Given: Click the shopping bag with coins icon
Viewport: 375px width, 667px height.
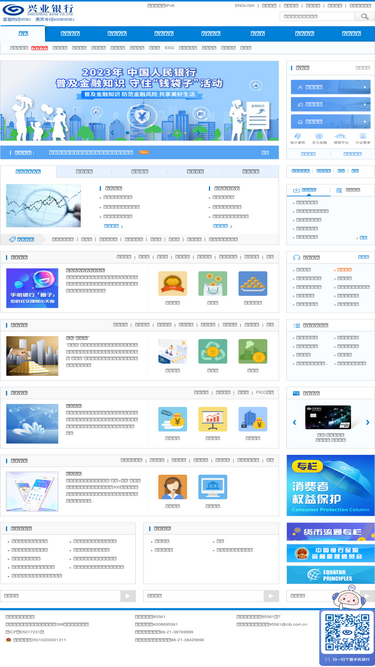Looking at the screenshot, I should pyautogui.click(x=213, y=284).
